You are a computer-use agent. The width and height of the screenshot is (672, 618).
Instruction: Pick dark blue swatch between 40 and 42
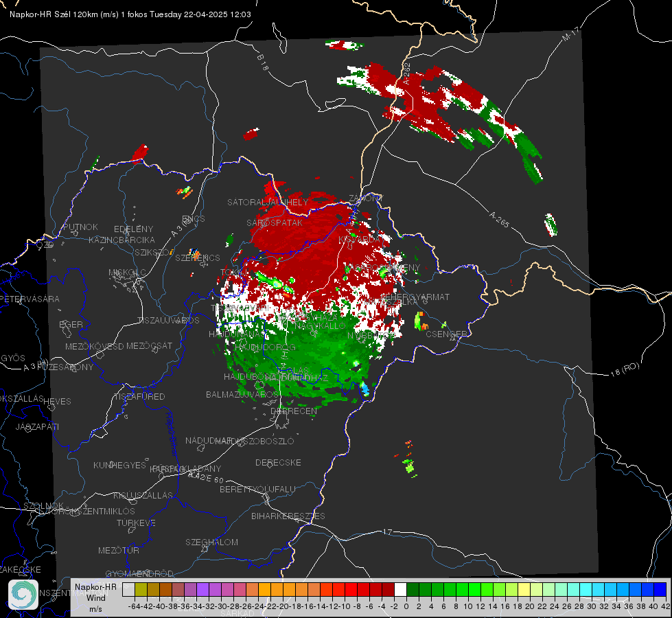(x=660, y=590)
